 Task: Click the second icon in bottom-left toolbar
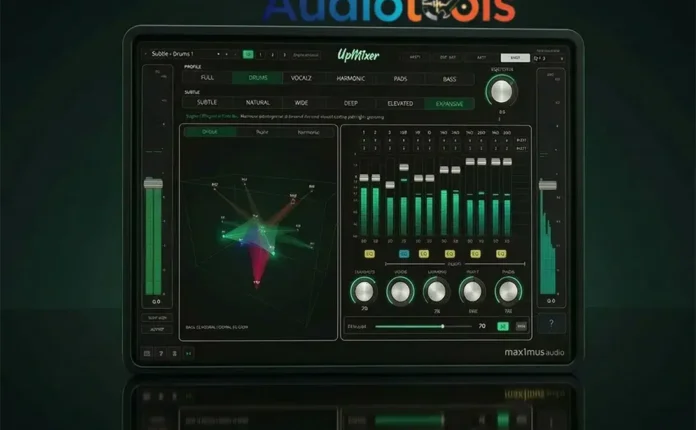point(161,353)
